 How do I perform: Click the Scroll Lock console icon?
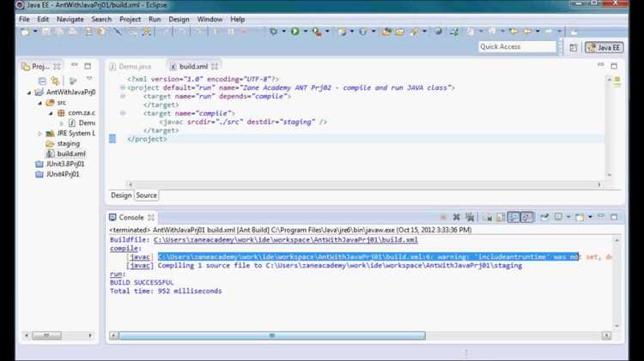(x=501, y=217)
